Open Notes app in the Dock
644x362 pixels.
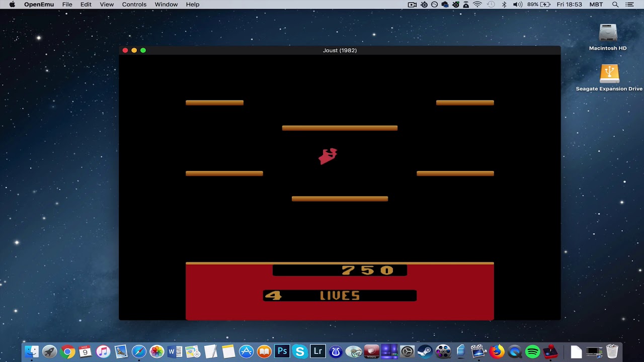tap(228, 351)
